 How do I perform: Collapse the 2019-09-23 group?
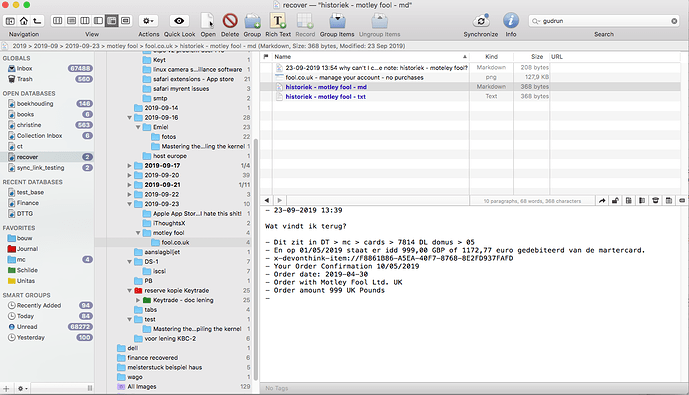click(x=130, y=204)
